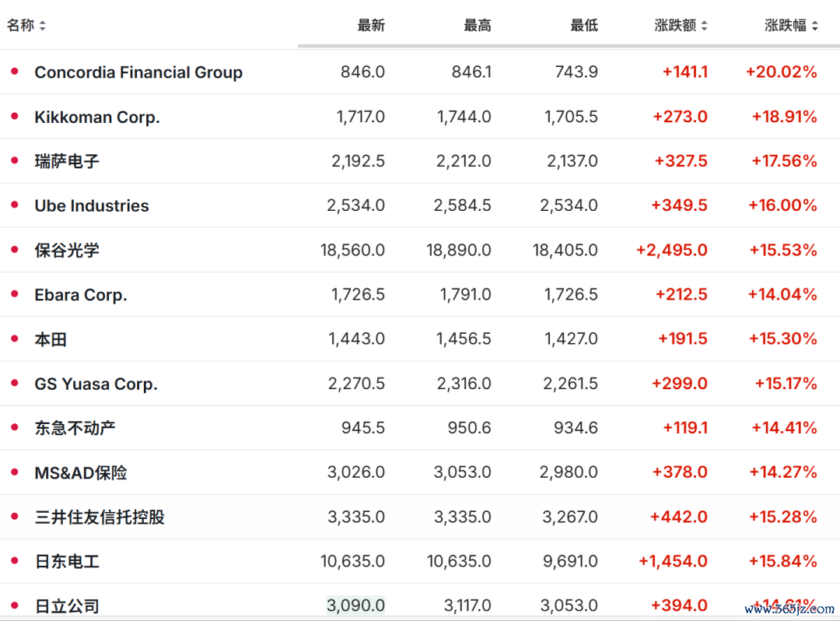
Task: Sort by the 涨跌幅 column arrows
Action: (815, 25)
